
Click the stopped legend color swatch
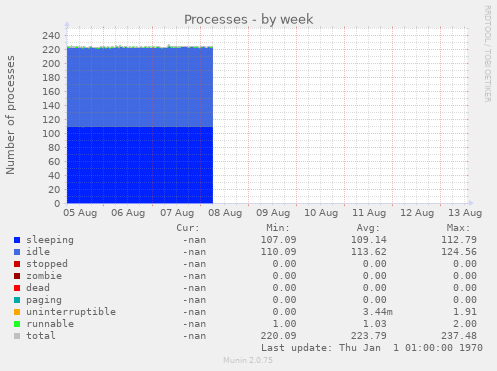pos(17,264)
